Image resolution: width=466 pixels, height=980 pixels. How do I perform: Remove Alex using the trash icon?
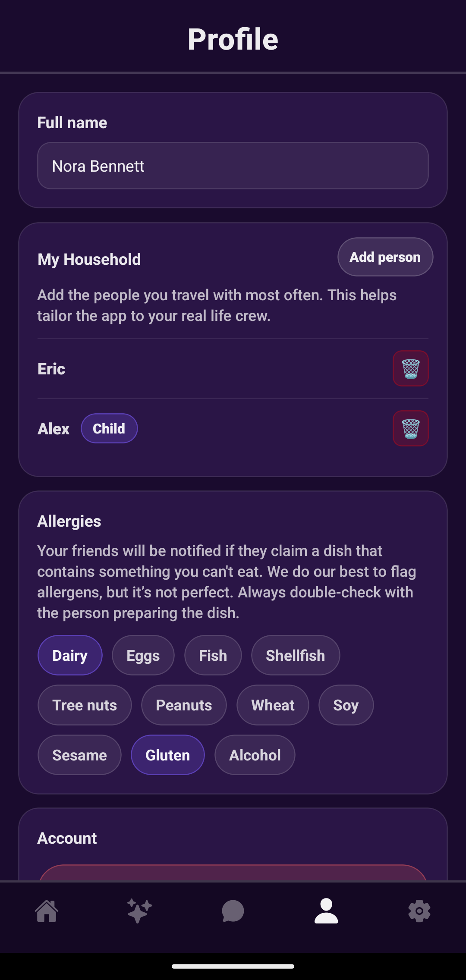[410, 428]
